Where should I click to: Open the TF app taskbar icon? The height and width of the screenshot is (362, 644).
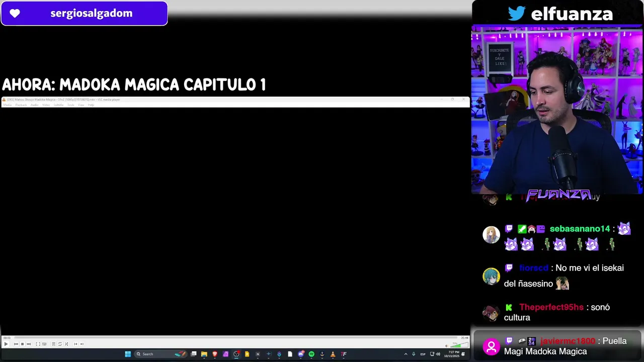(x=344, y=354)
